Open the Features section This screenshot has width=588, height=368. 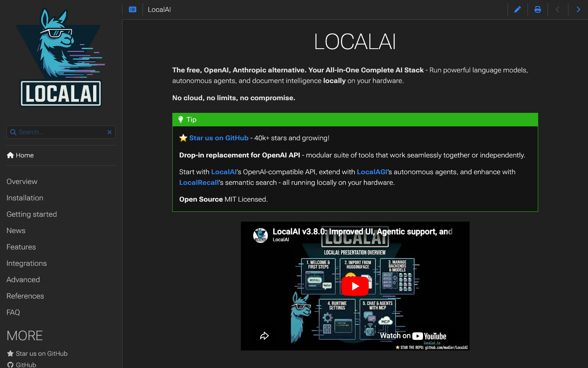tap(21, 247)
